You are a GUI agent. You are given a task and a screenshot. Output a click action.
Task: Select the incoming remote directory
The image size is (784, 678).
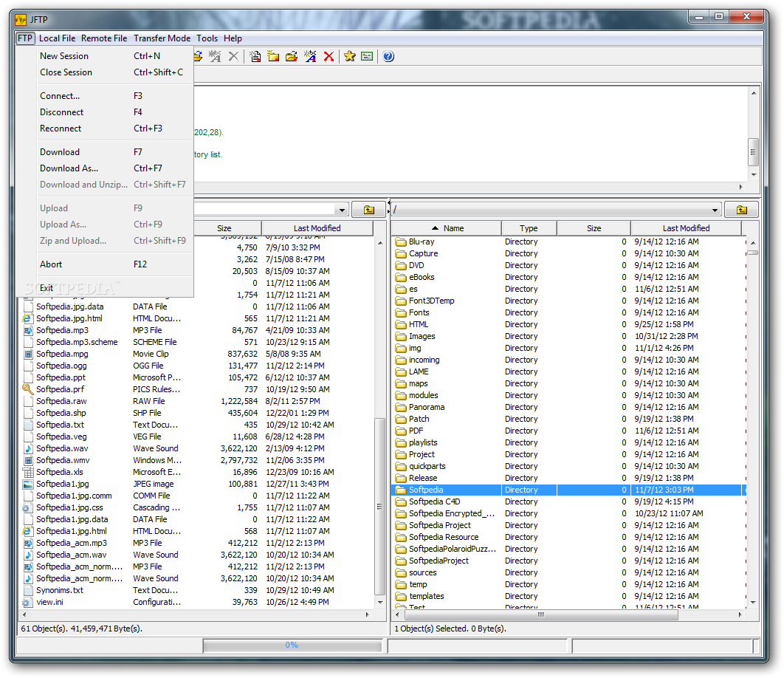pyautogui.click(x=424, y=360)
